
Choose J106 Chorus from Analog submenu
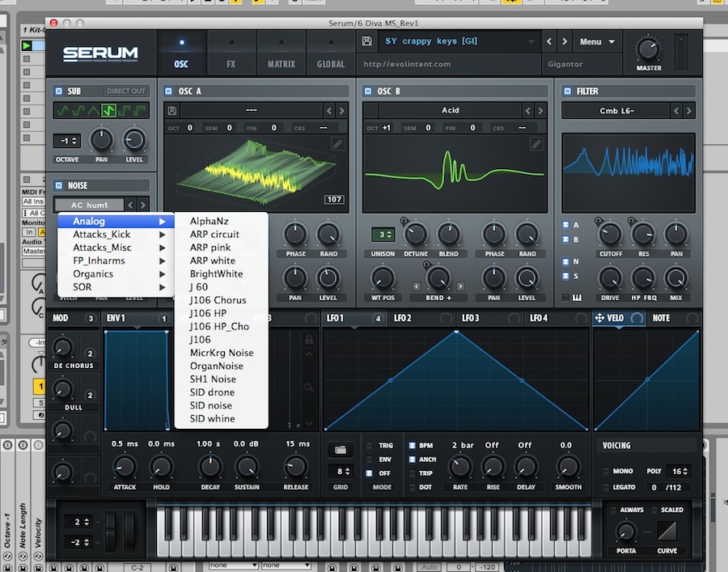222,300
